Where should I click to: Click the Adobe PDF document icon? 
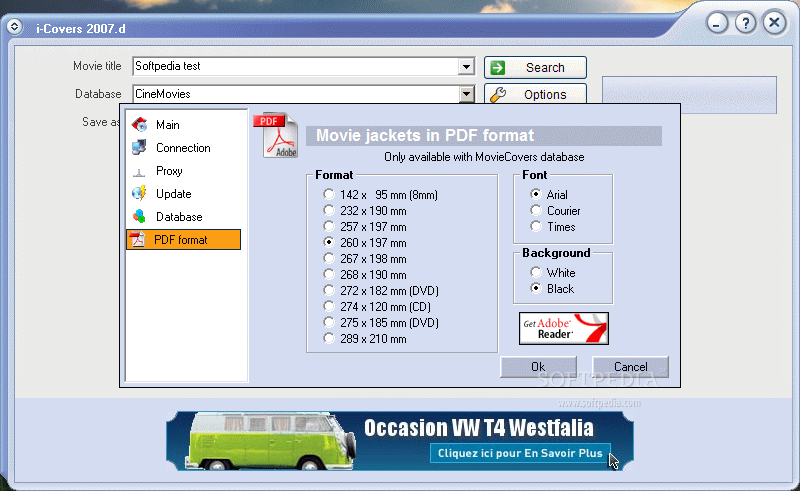276,135
